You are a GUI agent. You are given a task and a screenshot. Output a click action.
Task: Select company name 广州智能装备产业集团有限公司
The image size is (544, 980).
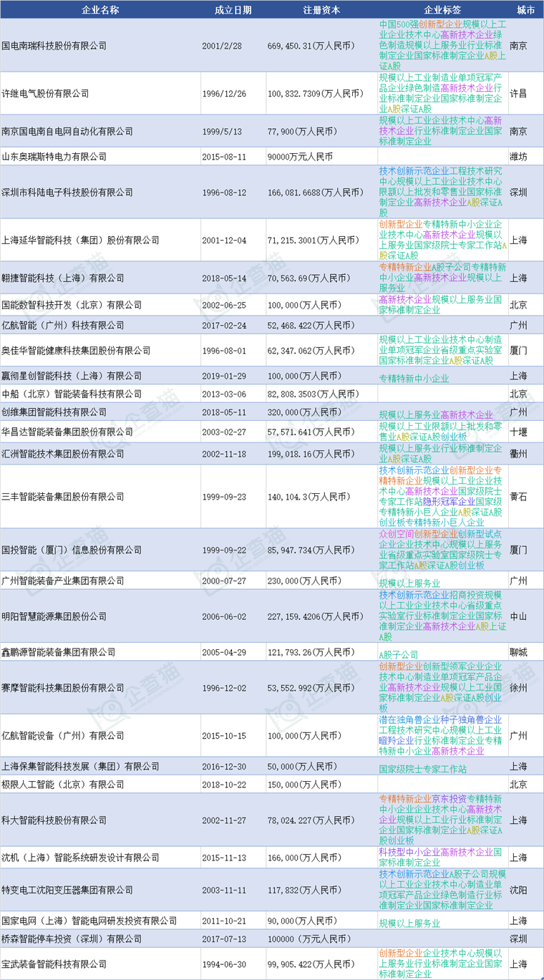63,581
